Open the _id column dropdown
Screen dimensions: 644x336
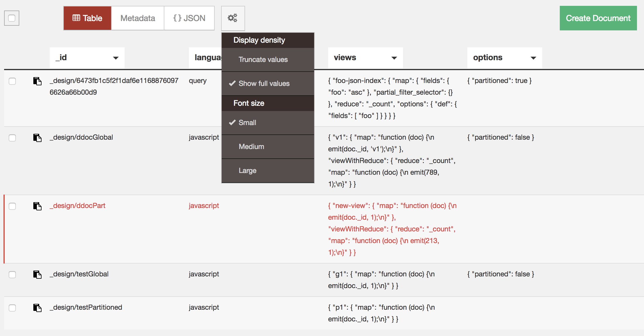(x=116, y=58)
